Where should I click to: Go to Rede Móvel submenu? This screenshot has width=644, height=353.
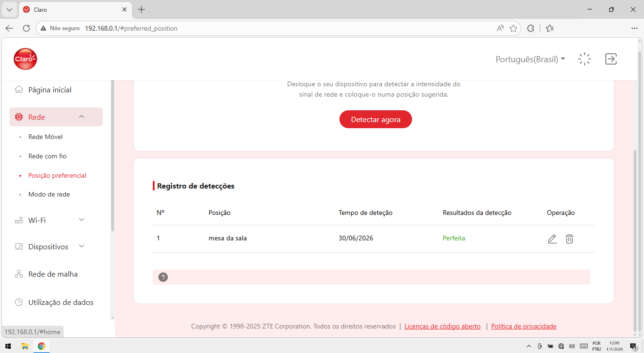[45, 137]
